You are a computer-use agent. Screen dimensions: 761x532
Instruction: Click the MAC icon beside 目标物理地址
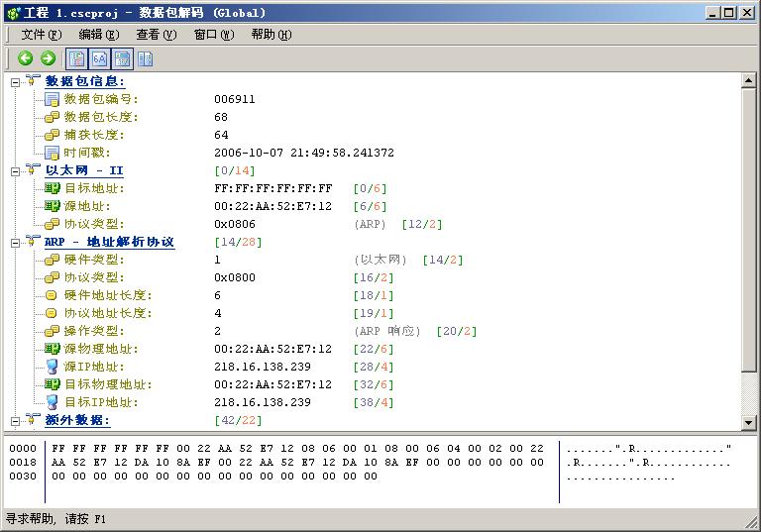[52, 384]
